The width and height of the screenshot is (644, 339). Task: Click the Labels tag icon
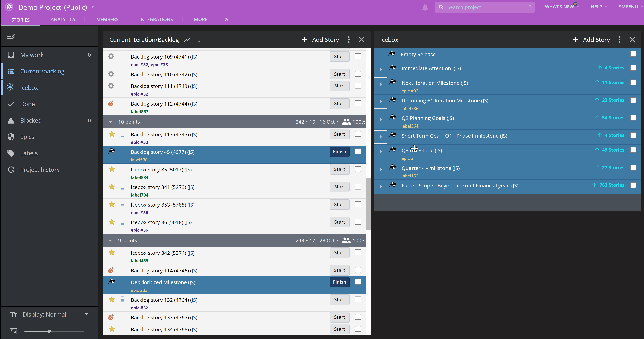pyautogui.click(x=11, y=153)
